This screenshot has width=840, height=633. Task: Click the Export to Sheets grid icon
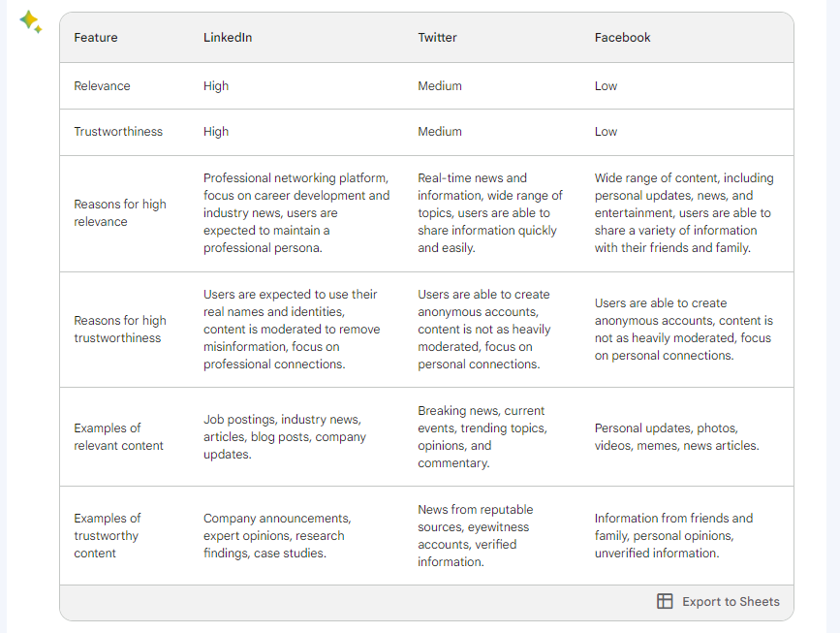click(x=665, y=601)
